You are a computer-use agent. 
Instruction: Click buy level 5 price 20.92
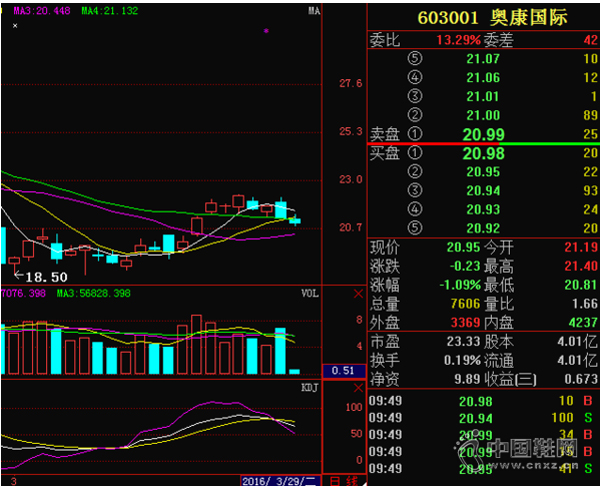tap(483, 228)
